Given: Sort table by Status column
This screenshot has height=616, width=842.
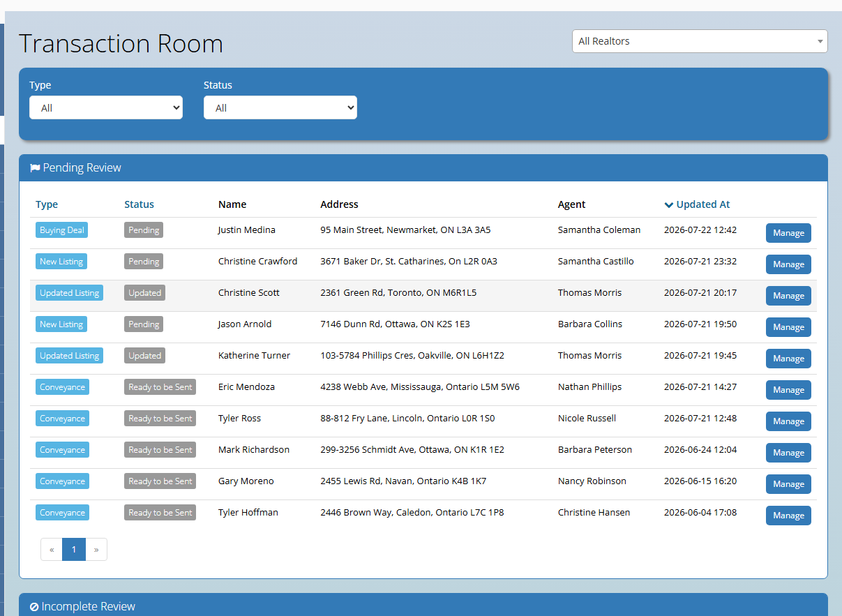Looking at the screenshot, I should tap(139, 204).
